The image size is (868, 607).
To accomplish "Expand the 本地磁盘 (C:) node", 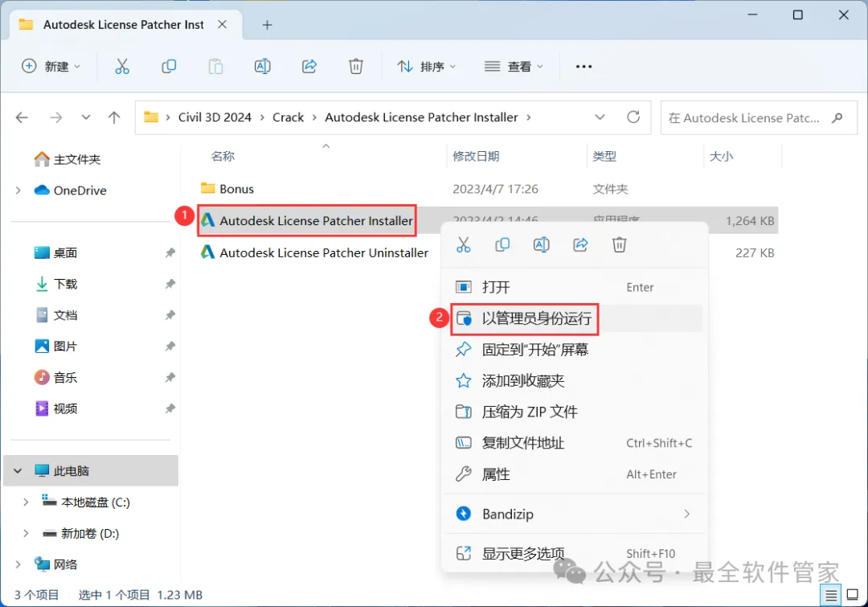I will pos(26,502).
